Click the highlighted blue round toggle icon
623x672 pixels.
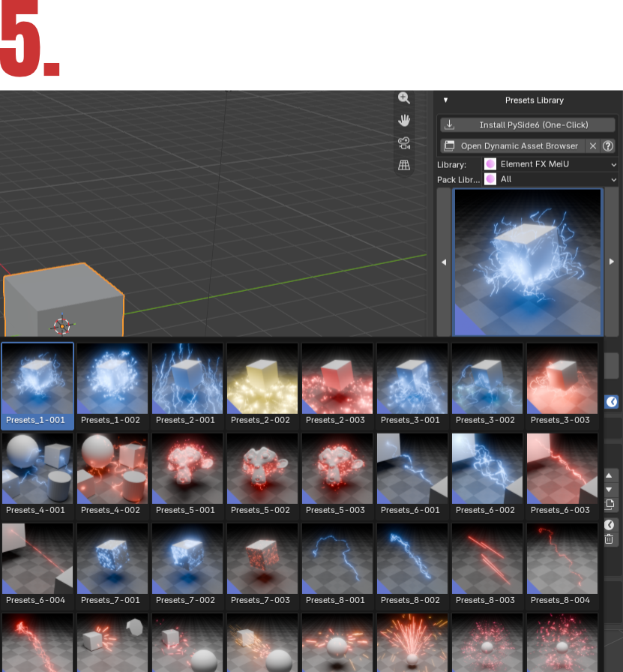tap(612, 401)
